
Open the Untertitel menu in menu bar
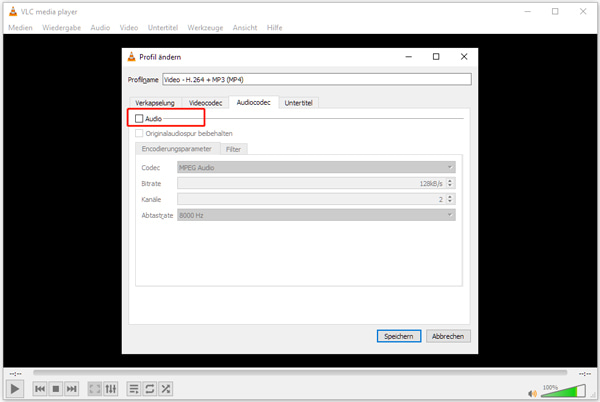point(163,28)
